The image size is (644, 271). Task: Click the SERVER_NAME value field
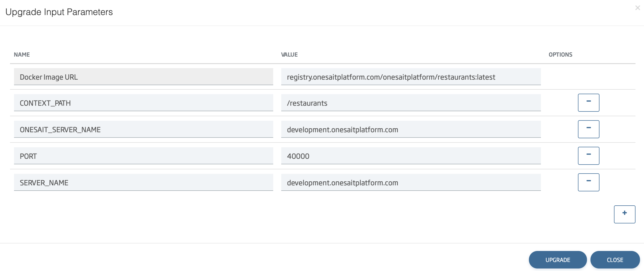(x=411, y=183)
